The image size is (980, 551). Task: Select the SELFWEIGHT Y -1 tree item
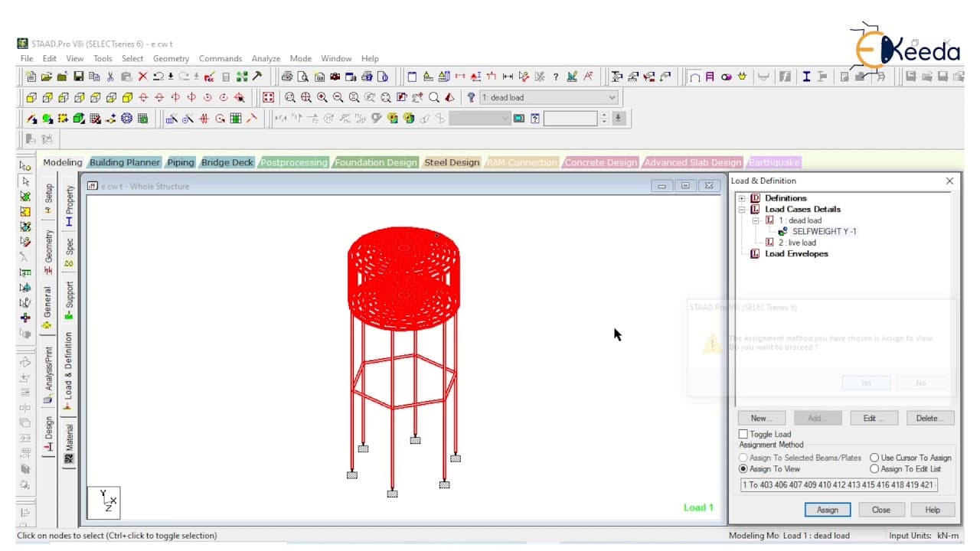(824, 231)
